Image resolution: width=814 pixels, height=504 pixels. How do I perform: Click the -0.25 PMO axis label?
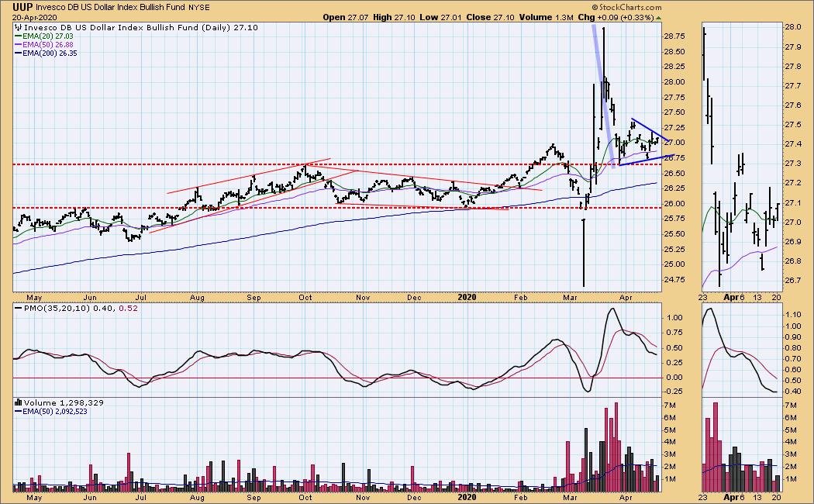click(x=674, y=392)
